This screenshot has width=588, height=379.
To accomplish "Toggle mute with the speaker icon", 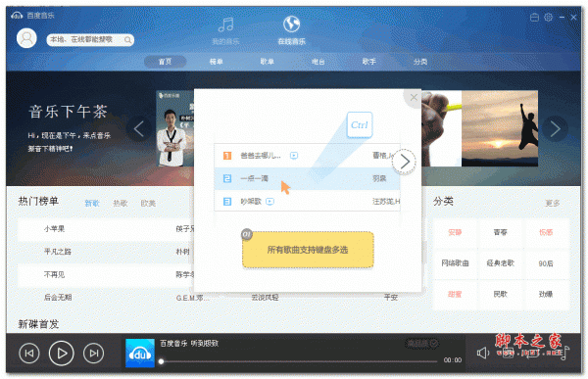I will [483, 354].
